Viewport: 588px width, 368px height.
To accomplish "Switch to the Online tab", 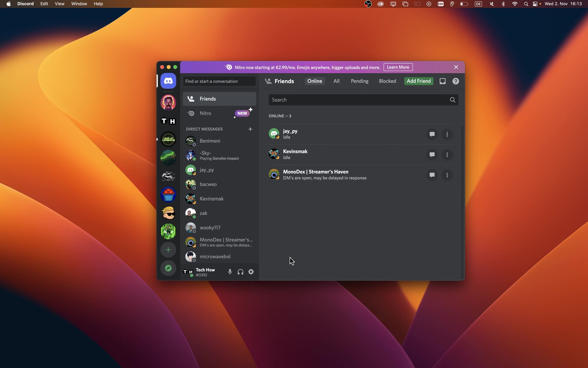I will pos(315,81).
